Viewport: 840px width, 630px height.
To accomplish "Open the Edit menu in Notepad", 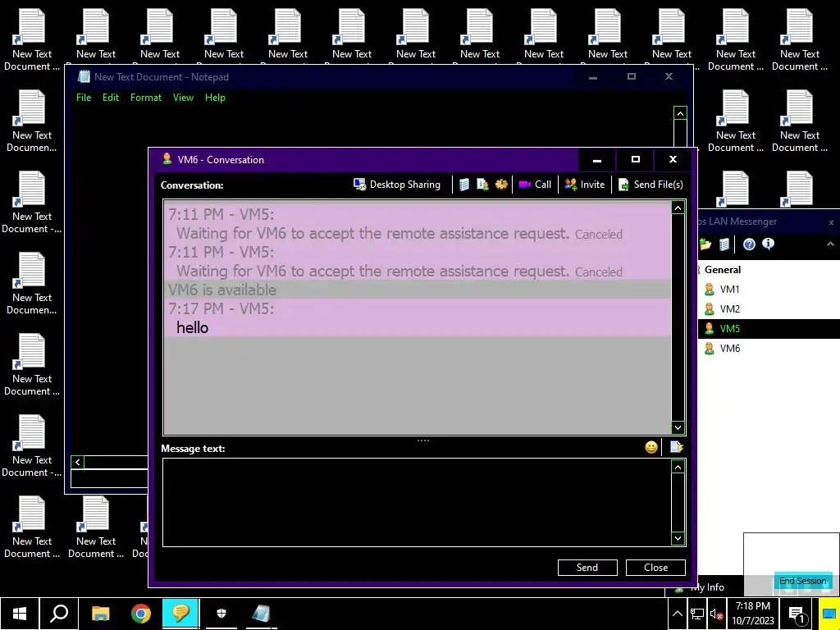I will pos(111,98).
